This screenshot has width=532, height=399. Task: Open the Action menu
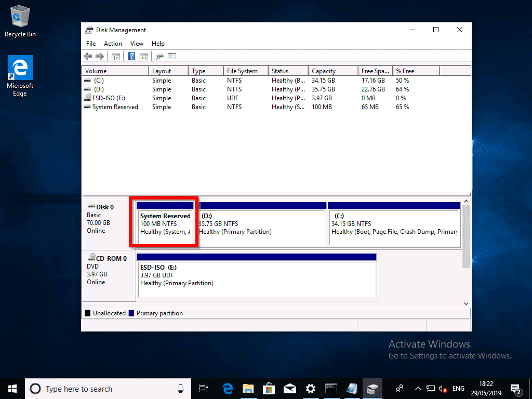(x=113, y=44)
